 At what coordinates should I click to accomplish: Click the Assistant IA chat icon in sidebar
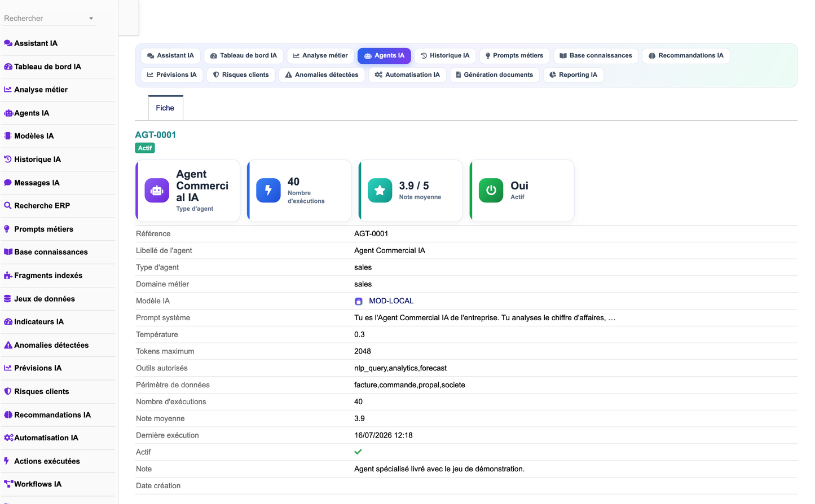8,43
